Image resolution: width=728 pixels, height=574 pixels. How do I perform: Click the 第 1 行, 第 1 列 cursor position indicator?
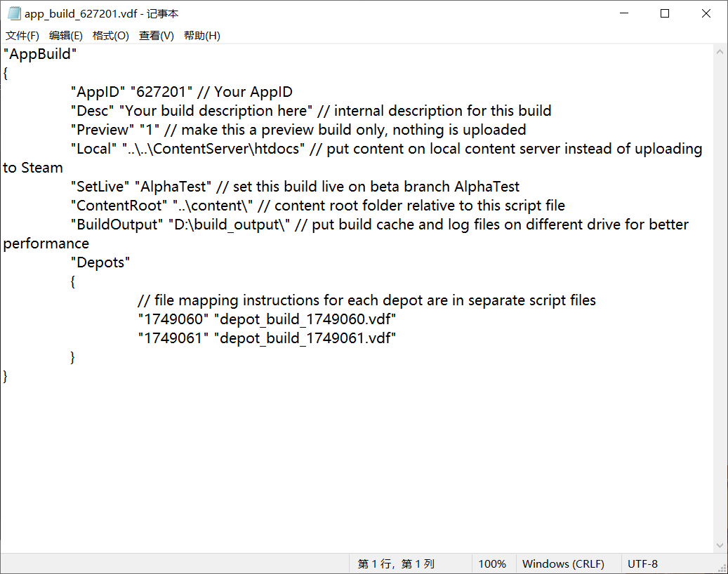point(396,563)
